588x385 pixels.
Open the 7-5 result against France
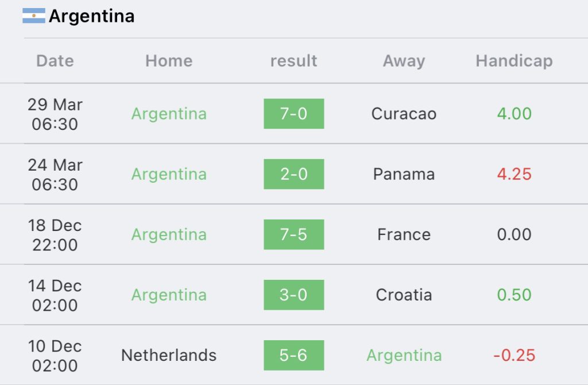coord(293,234)
